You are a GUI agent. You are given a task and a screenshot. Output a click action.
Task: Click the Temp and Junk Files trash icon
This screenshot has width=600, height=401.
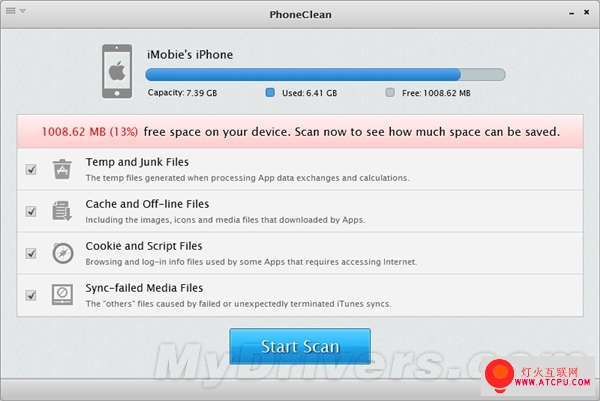(x=62, y=169)
